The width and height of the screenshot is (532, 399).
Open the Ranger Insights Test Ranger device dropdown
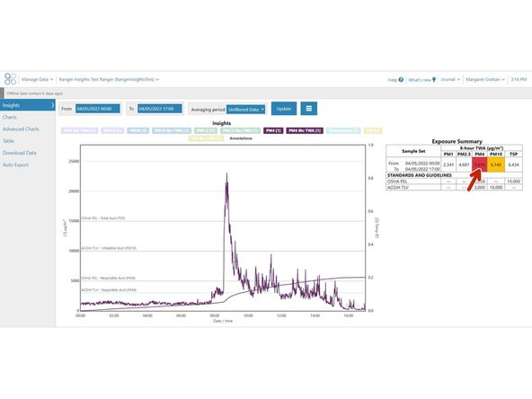[109, 79]
